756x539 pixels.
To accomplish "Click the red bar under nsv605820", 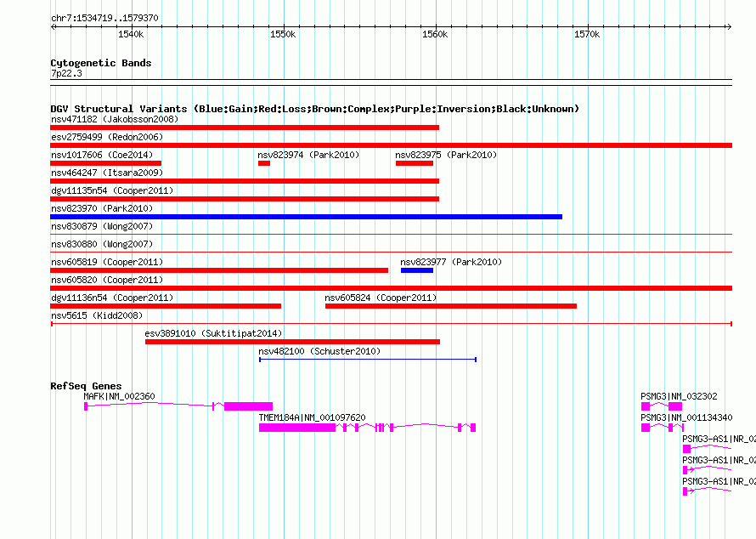I will click(x=391, y=288).
